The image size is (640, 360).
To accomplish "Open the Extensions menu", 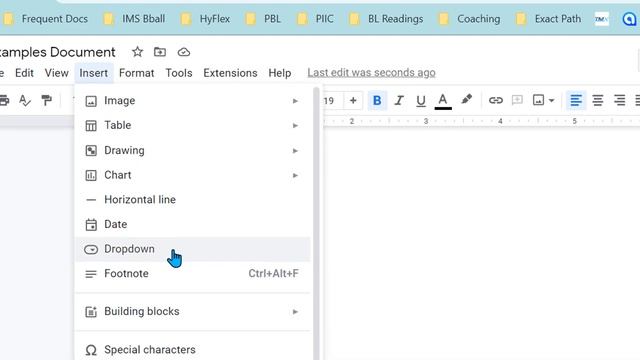I will pyautogui.click(x=230, y=73).
